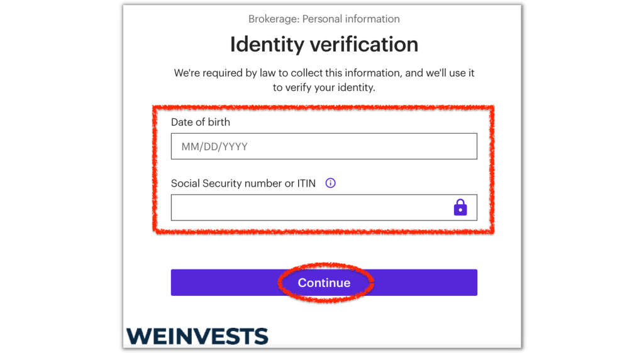This screenshot has width=644, height=353.
Task: Submit identity form with purple Continue bar
Action: (324, 283)
